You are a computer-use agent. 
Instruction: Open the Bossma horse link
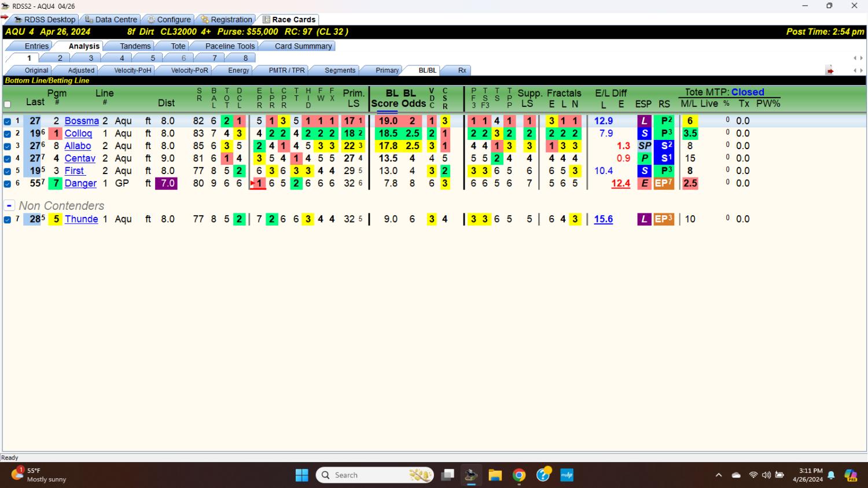tap(82, 121)
